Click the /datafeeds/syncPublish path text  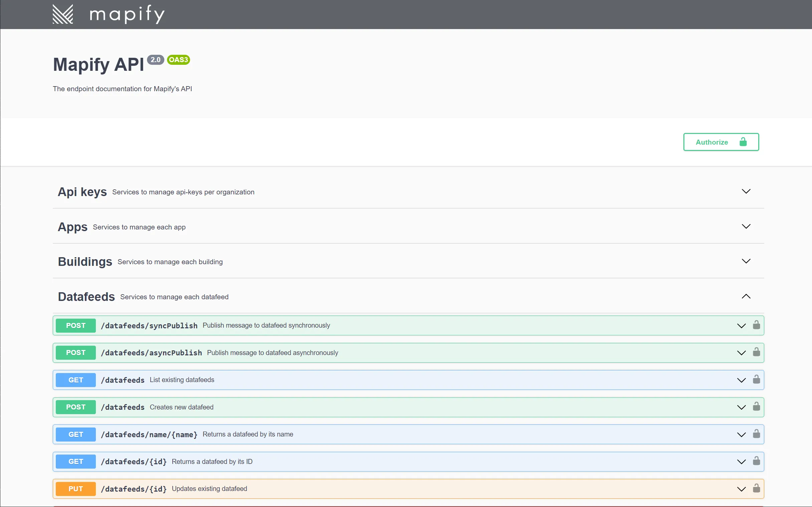click(149, 326)
